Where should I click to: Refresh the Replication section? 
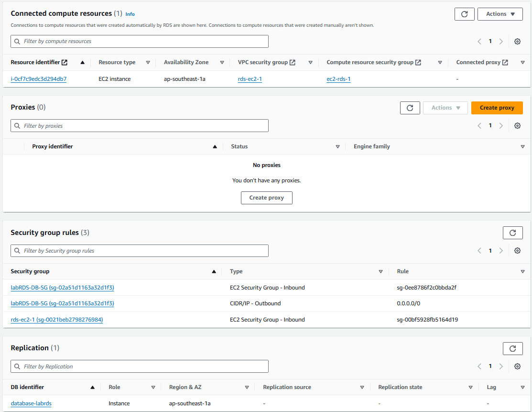[512, 348]
